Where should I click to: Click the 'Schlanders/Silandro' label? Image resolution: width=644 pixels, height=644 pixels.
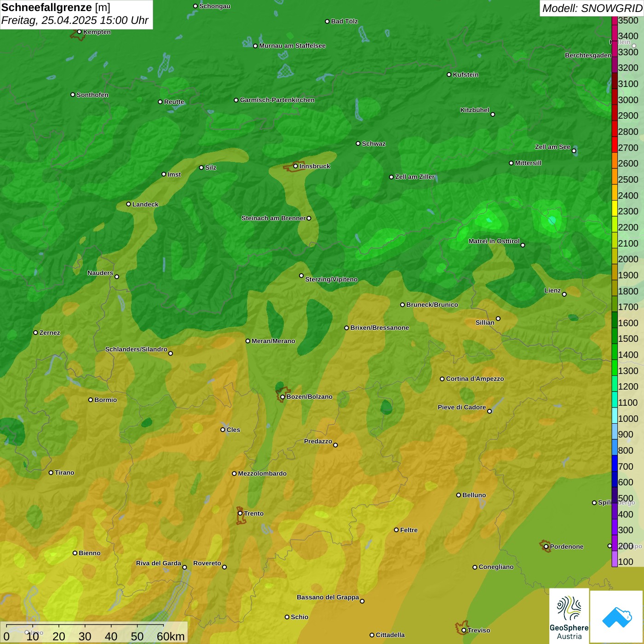click(x=136, y=349)
